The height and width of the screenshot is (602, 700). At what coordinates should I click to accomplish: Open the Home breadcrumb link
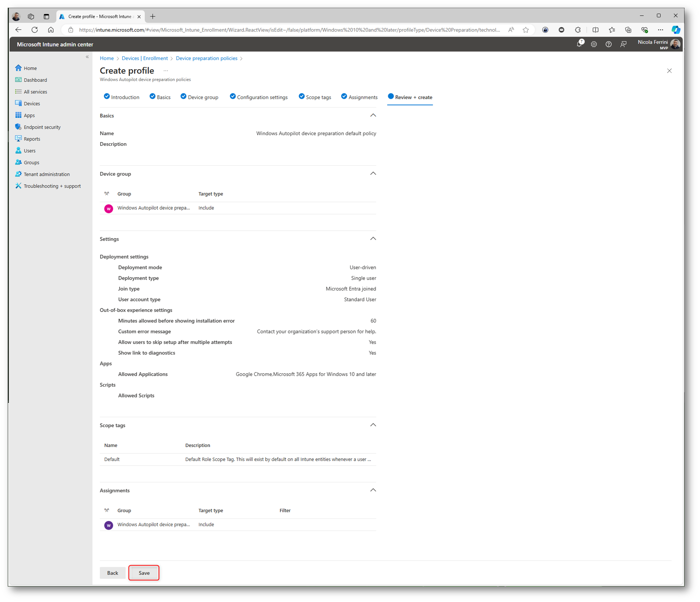pos(107,58)
